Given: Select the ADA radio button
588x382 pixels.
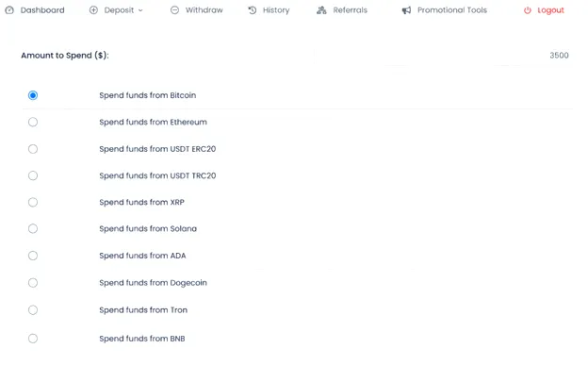Looking at the screenshot, I should click(x=33, y=256).
